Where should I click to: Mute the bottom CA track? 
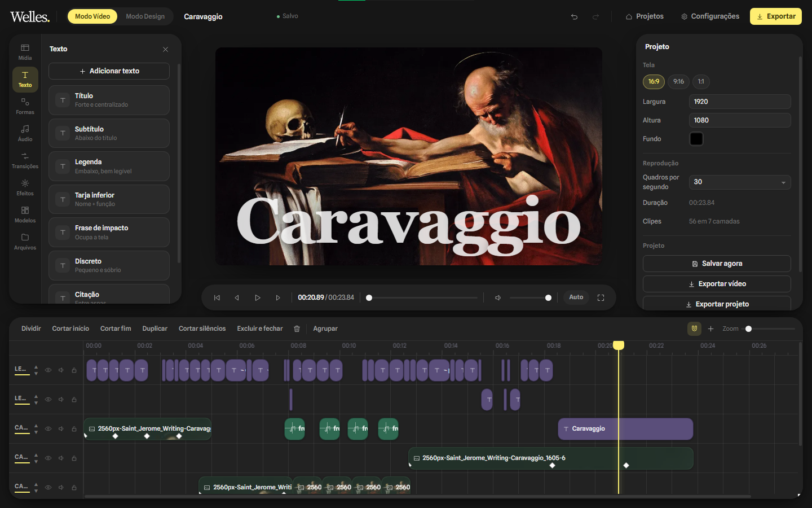pyautogui.click(x=61, y=487)
